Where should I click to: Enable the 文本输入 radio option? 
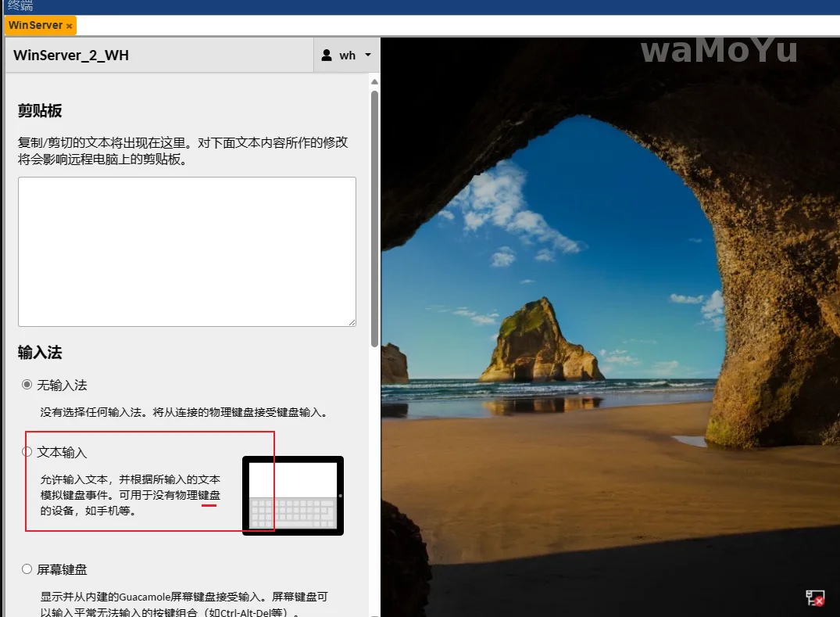[27, 452]
